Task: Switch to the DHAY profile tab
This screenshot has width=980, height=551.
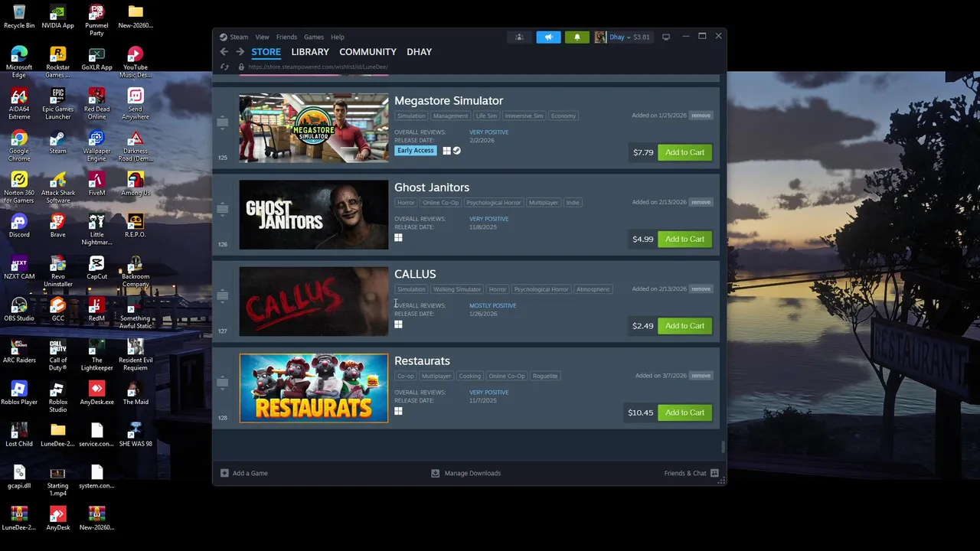Action: point(420,52)
